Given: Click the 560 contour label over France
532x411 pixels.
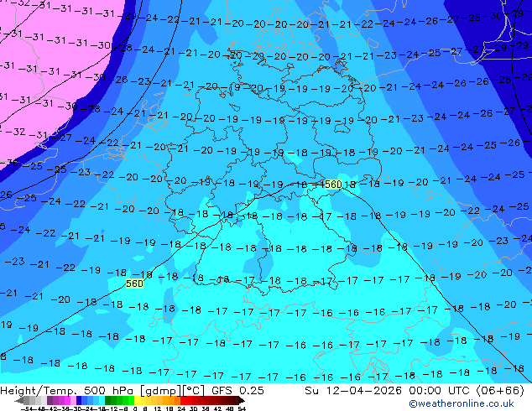Looking at the screenshot, I should tap(134, 284).
